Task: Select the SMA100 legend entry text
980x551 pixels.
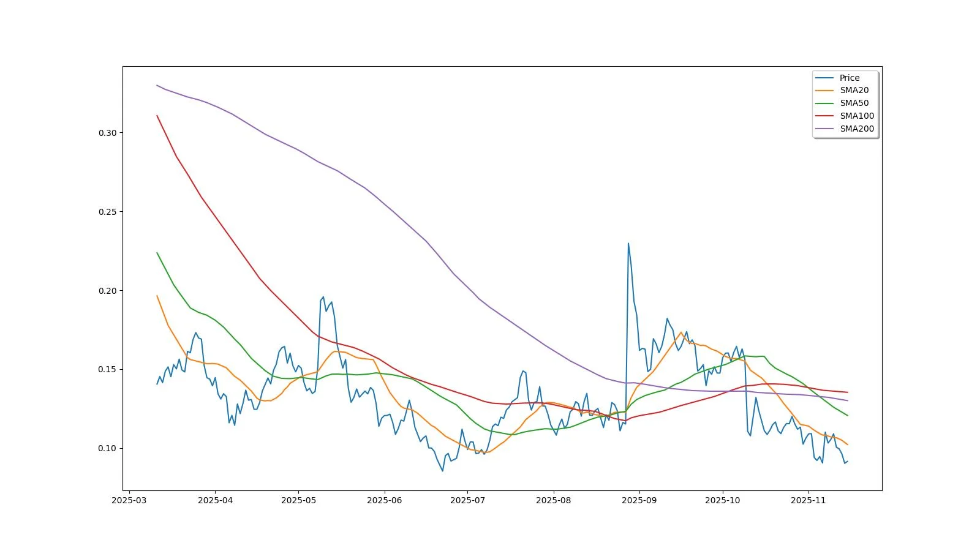Action: 856,116
